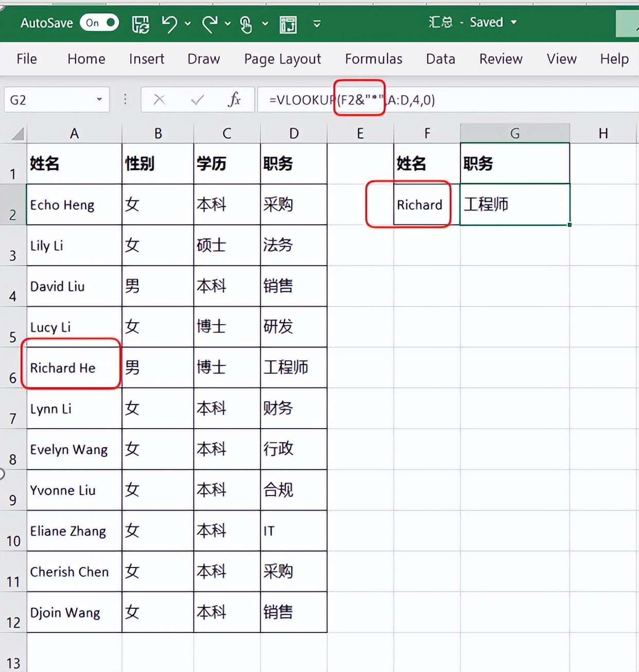Click the 财务 cell in column D

tap(294, 408)
